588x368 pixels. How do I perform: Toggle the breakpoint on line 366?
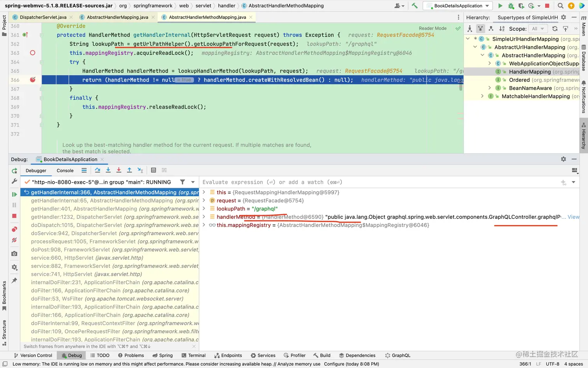point(33,80)
